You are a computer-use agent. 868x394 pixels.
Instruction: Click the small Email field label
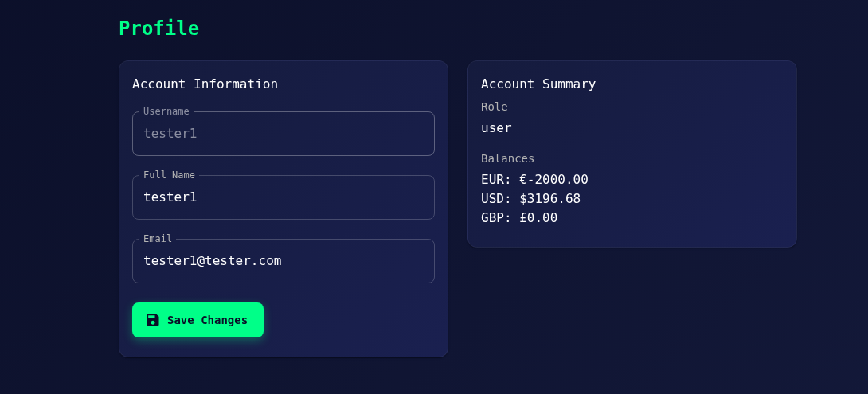[157, 239]
